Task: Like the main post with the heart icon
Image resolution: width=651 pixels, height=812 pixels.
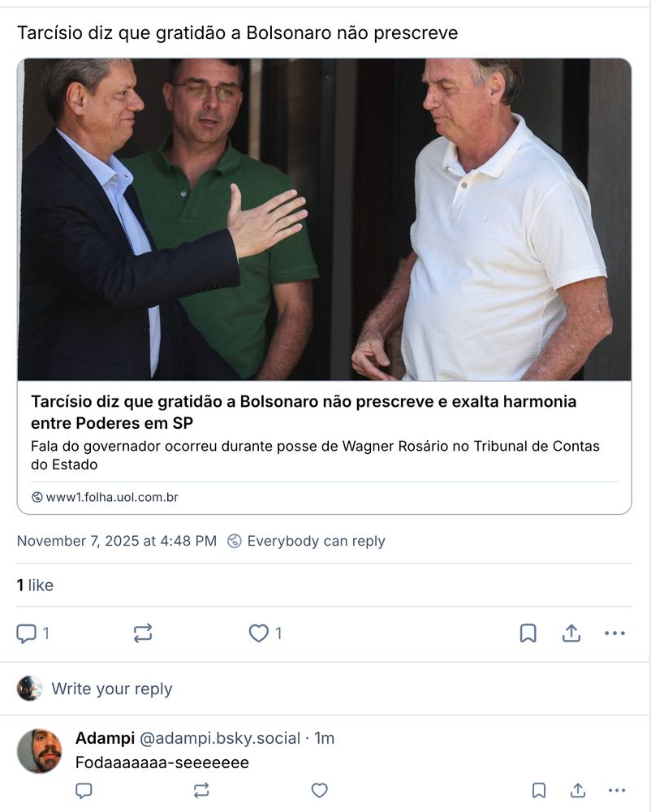Action: pyautogui.click(x=258, y=633)
